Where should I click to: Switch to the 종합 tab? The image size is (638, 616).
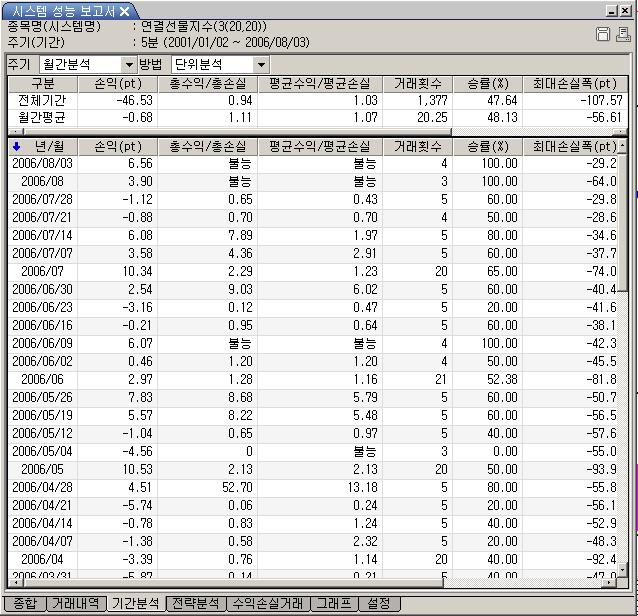coord(24,604)
